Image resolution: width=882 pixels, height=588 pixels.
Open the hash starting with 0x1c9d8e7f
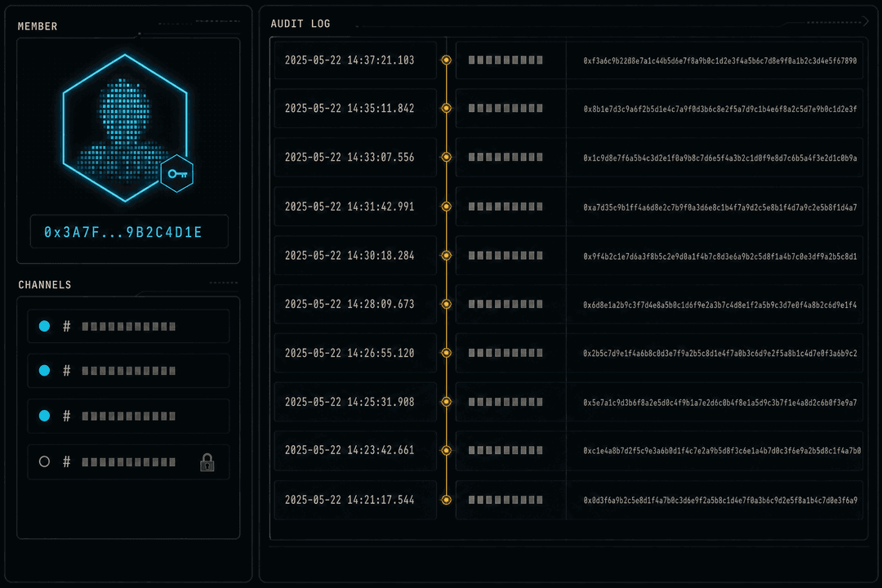(720, 158)
